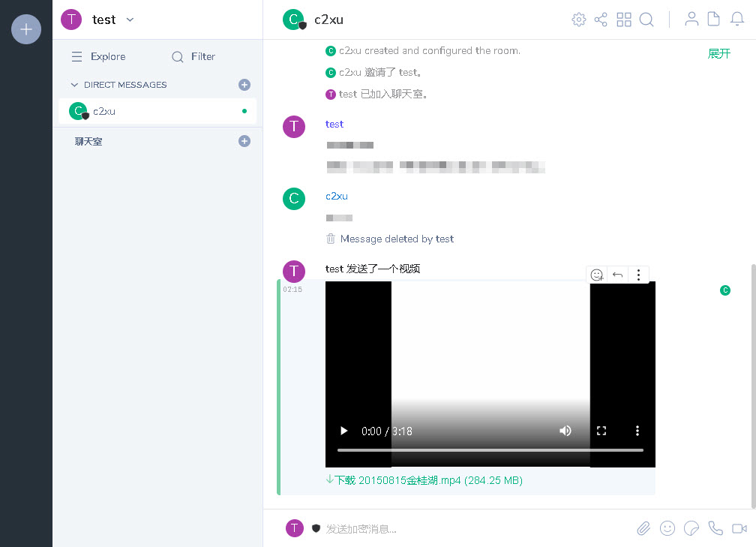Click the search magnifier in room header
Viewport: 756px width, 547px height.
pos(646,20)
